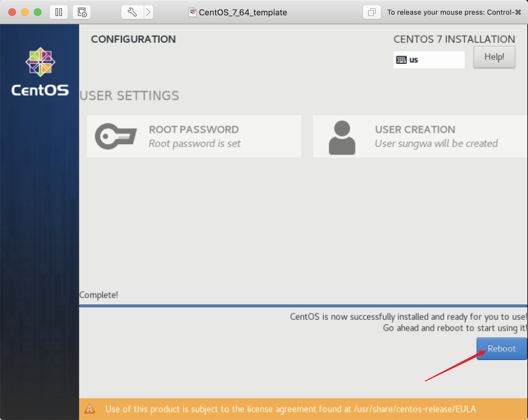Close the VM window with red button

coord(12,12)
